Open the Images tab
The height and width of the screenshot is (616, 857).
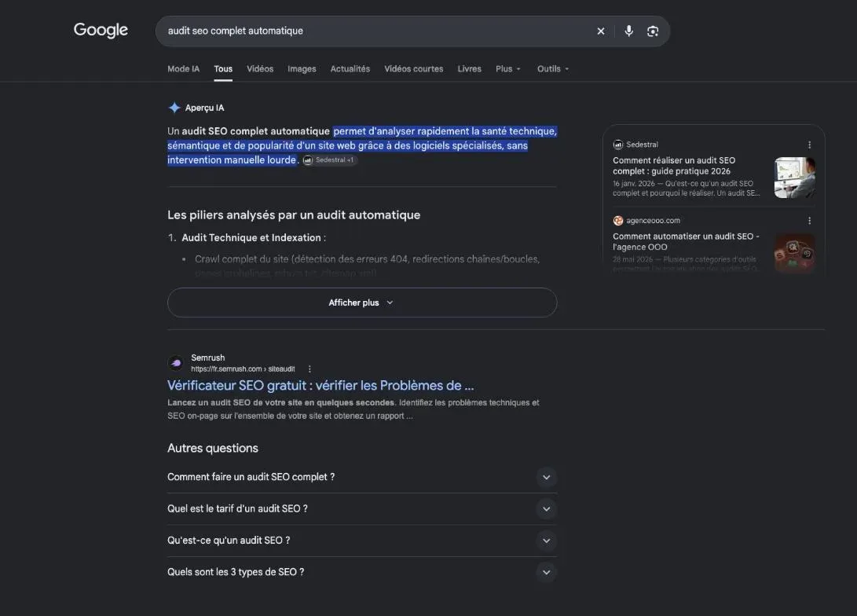coord(302,69)
